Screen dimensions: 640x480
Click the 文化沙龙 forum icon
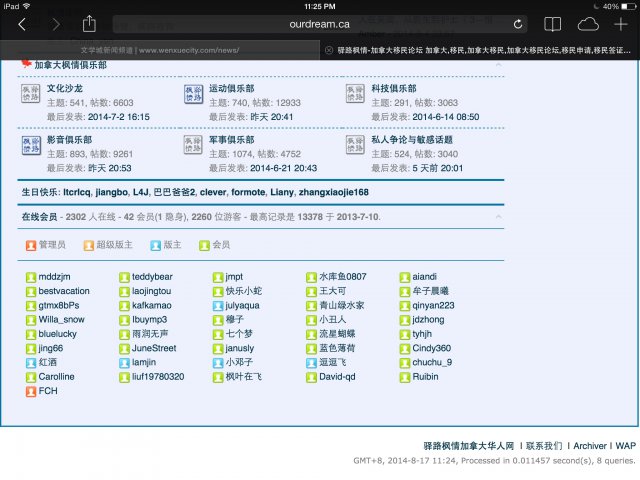coord(31,94)
